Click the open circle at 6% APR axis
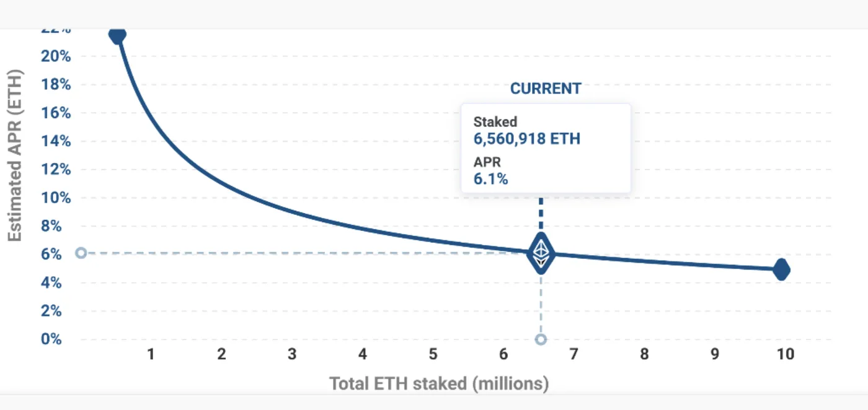 (x=81, y=253)
